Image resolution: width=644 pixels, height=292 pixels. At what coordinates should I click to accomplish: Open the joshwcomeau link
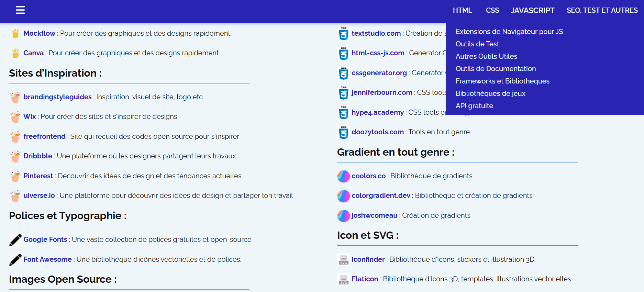click(375, 215)
